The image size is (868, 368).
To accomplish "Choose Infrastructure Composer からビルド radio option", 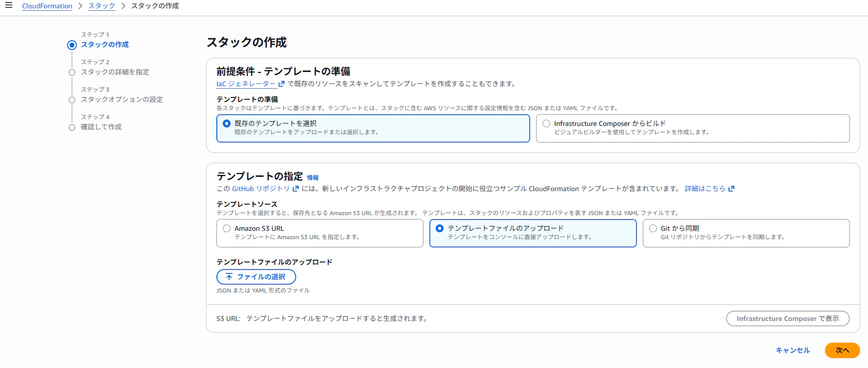I will pyautogui.click(x=546, y=123).
